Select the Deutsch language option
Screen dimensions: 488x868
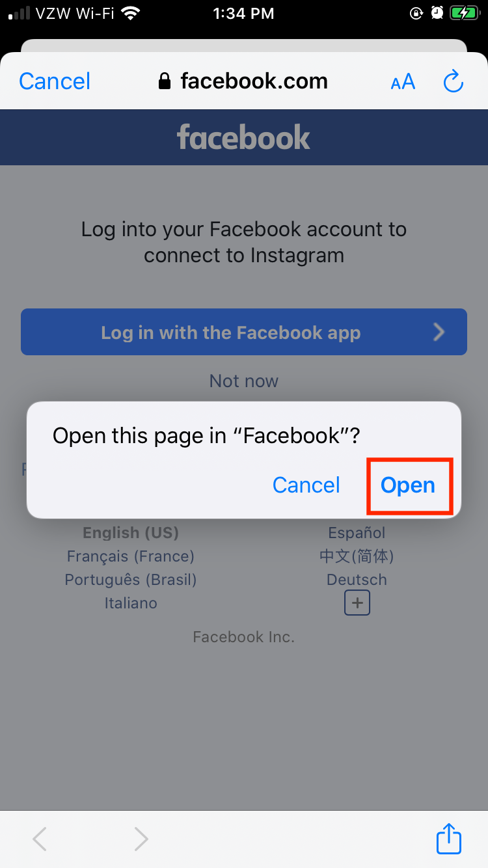pos(357,580)
